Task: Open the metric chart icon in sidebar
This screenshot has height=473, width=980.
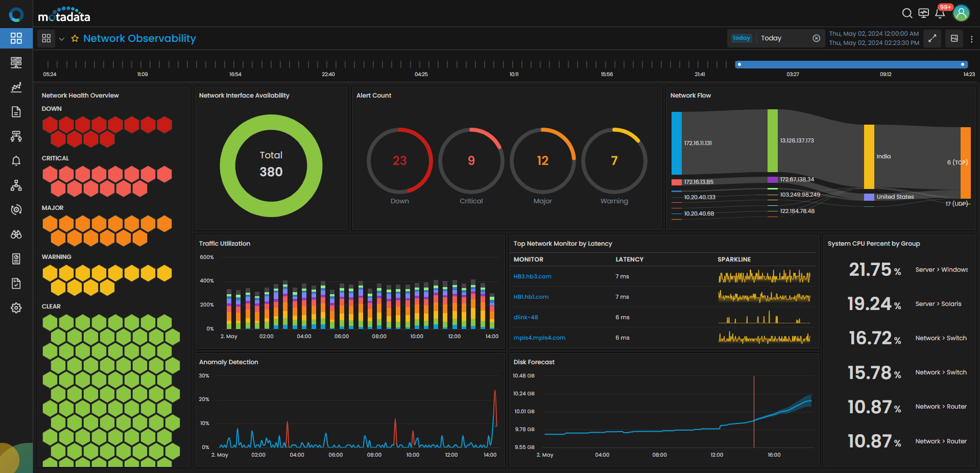Action: pos(16,87)
